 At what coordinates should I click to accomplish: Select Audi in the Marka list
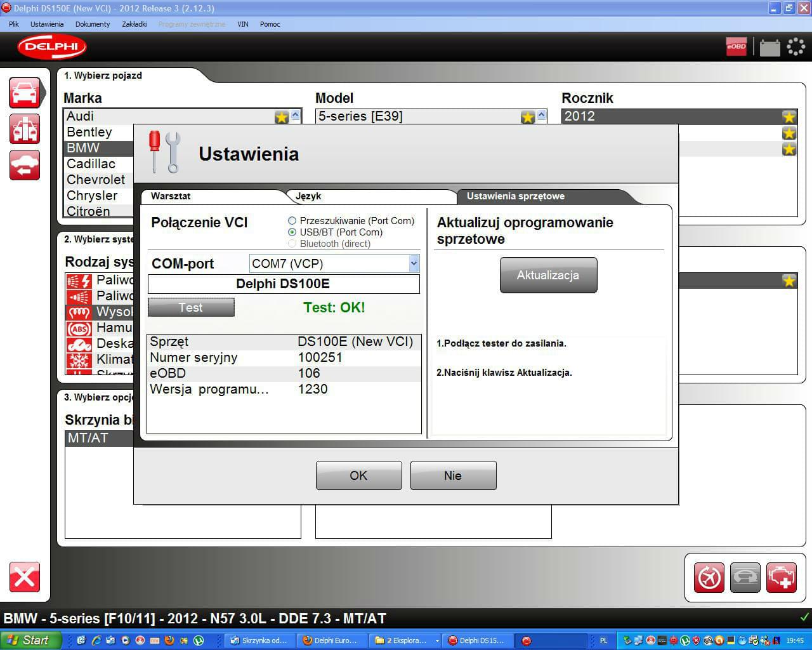click(169, 116)
